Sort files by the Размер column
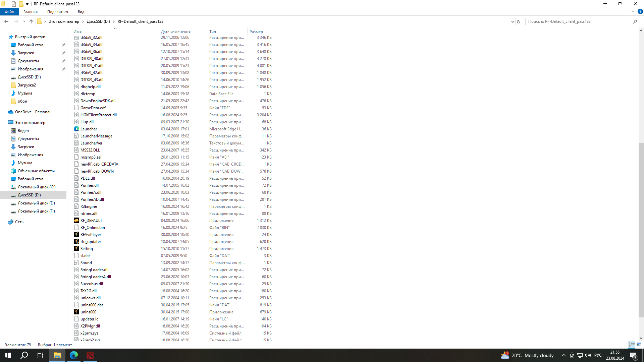The image size is (644, 362). 261,32
